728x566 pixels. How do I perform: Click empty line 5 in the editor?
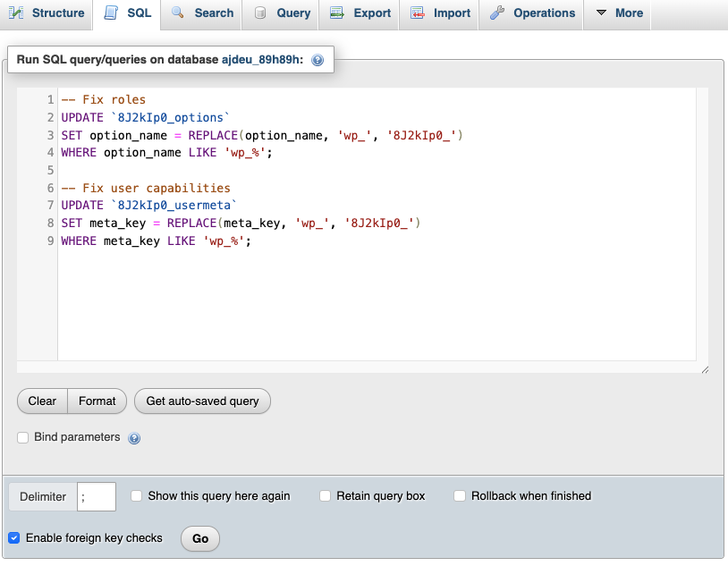pos(377,171)
